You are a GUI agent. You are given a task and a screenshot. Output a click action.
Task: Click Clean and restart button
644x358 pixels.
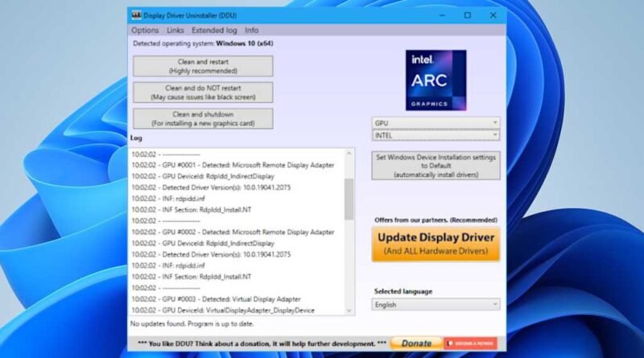pyautogui.click(x=203, y=66)
